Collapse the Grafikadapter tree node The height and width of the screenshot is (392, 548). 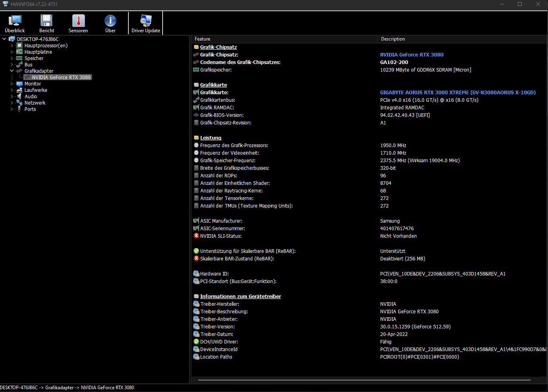pos(12,71)
